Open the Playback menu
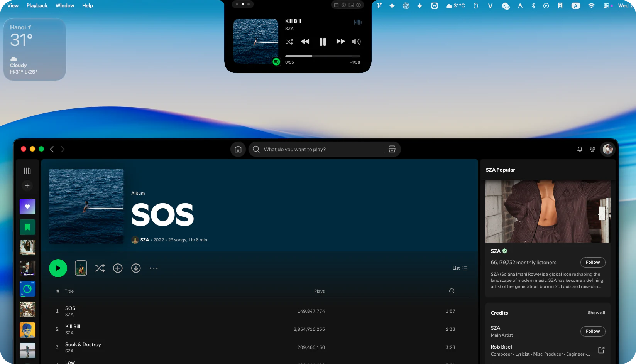 click(37, 5)
